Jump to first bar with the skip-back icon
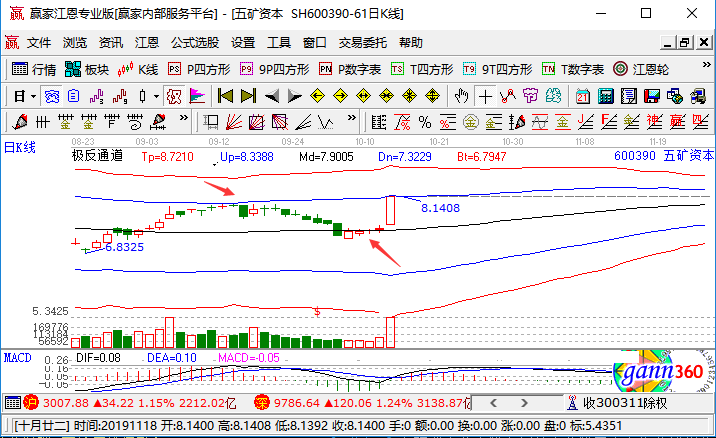716x438 pixels. point(226,96)
